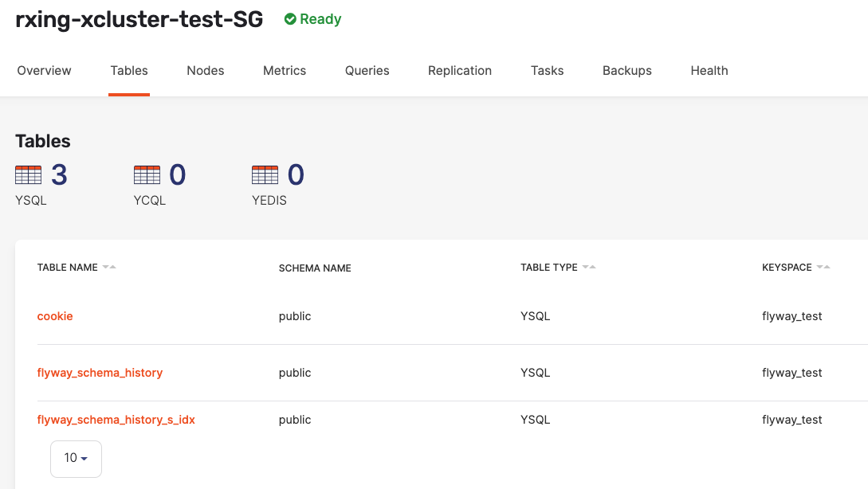
Task: Open the Backups tab
Action: 626,70
